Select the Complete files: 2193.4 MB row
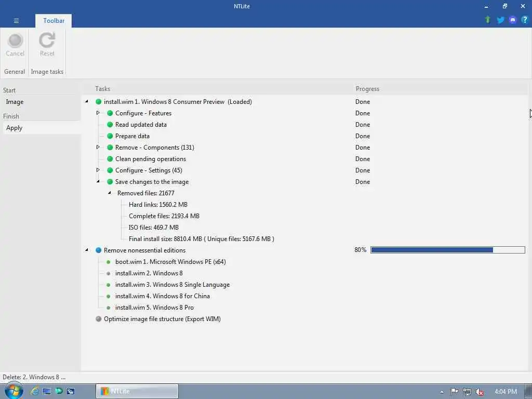 pyautogui.click(x=164, y=216)
